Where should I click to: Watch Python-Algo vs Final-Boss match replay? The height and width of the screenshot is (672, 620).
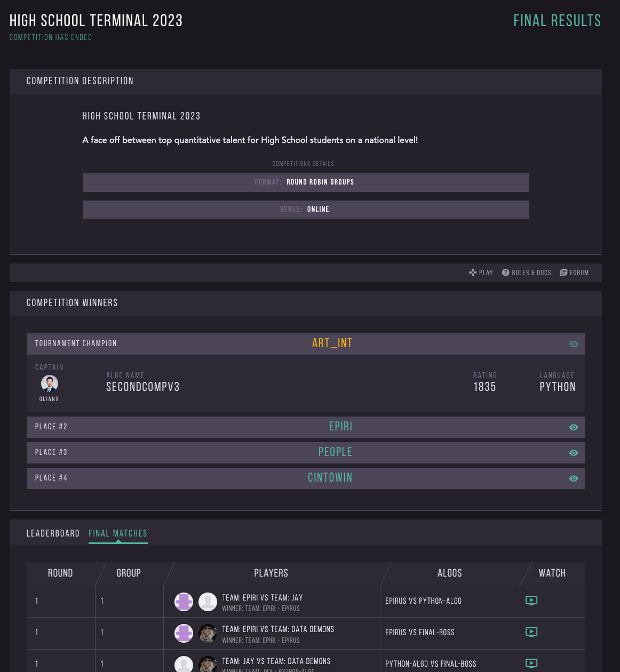pyautogui.click(x=531, y=663)
